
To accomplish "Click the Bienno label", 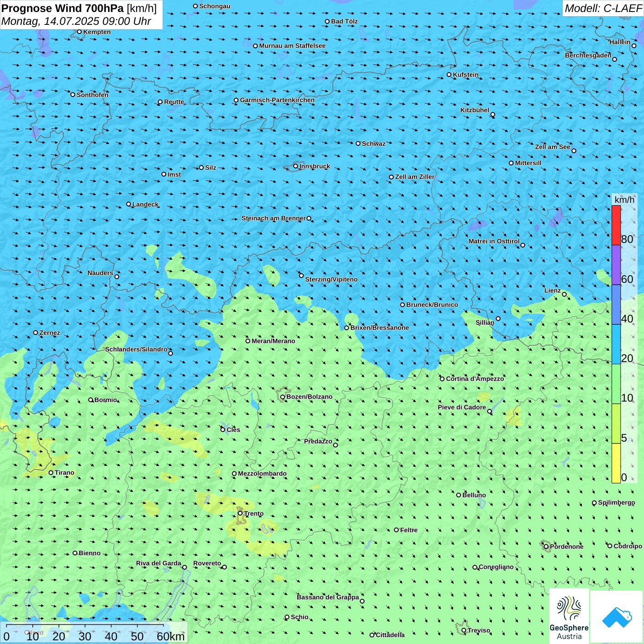I will click(89, 553).
